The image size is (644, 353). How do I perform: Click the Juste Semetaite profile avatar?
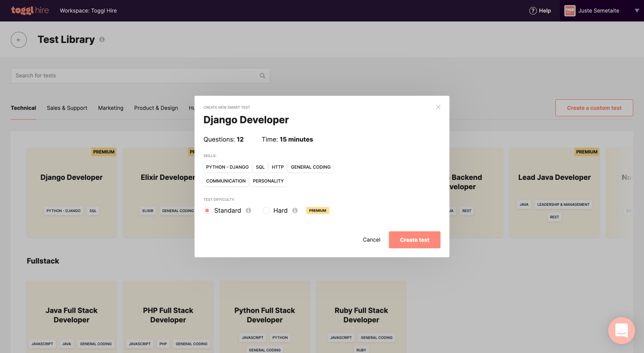(x=570, y=11)
